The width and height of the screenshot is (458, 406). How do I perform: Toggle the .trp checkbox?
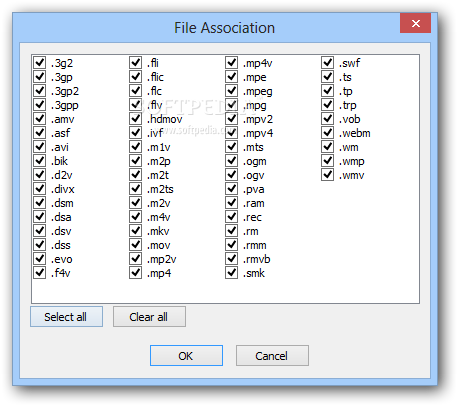[x=328, y=105]
